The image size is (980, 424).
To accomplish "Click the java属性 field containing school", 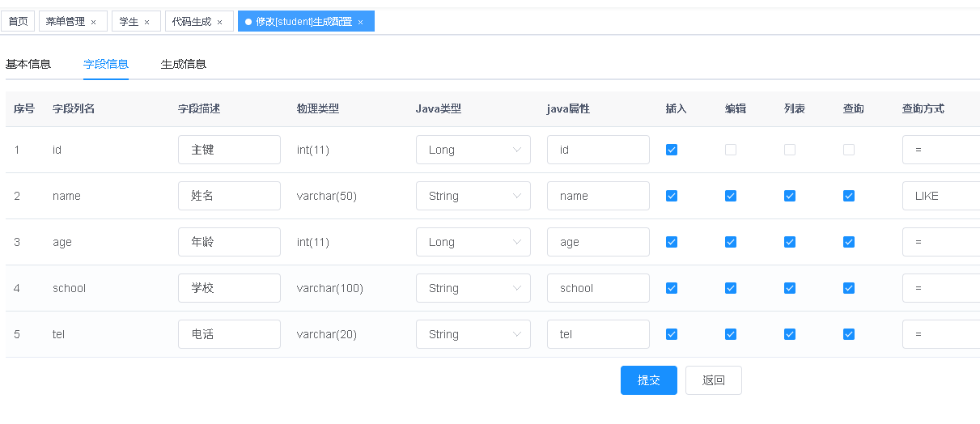I will (598, 288).
